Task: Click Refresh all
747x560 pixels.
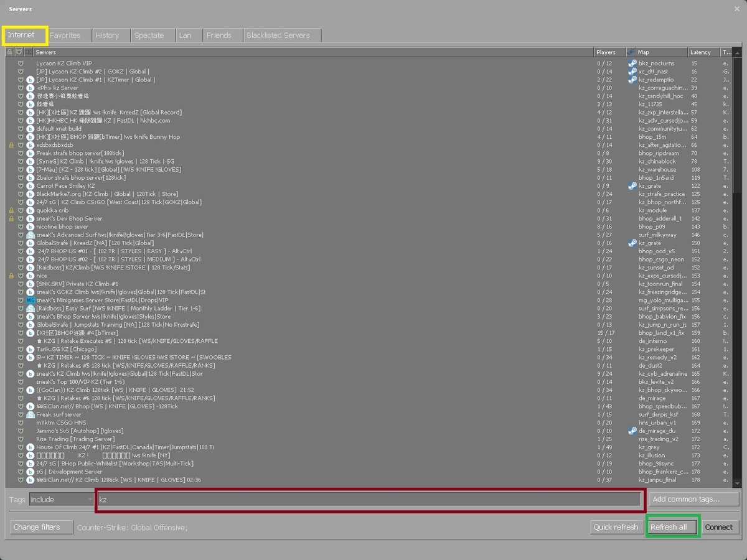Action: pos(672,527)
